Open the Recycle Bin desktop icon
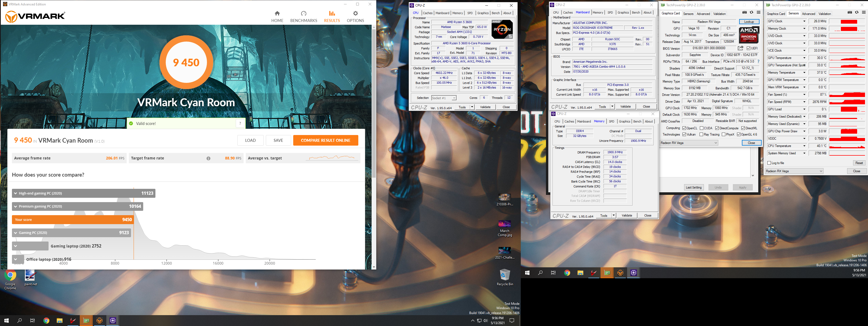Viewport: 868px width, 326px height. [505, 277]
